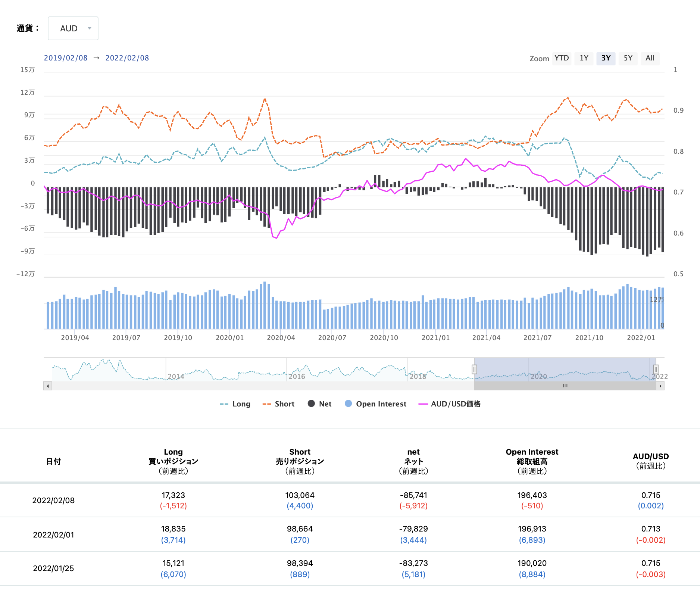Screen dimensions: 700x589
Task: Click the Open Interest 総取組高 column header
Action: (532, 461)
